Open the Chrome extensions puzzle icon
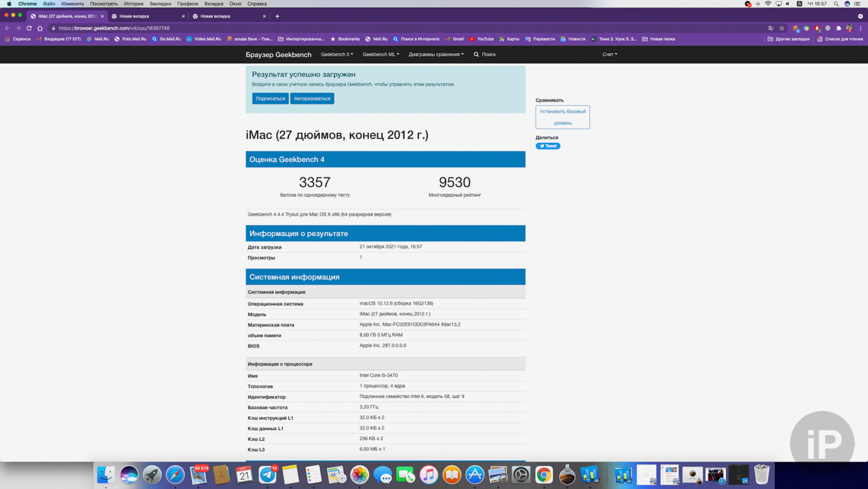This screenshot has height=489, width=868. [x=839, y=28]
